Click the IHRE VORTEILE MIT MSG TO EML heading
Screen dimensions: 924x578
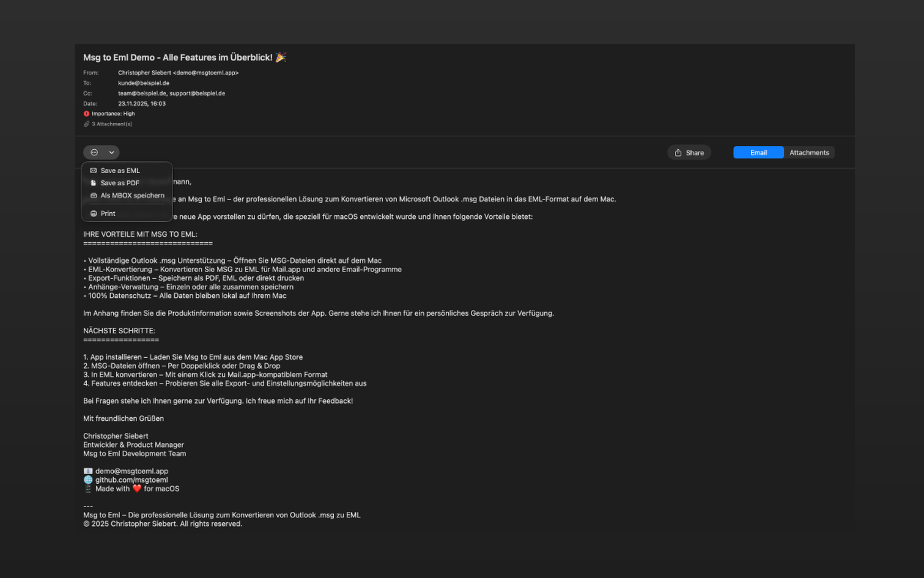pos(140,234)
